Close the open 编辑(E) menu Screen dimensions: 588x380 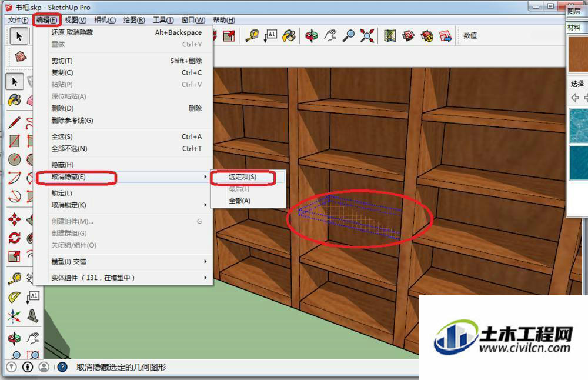(47, 20)
